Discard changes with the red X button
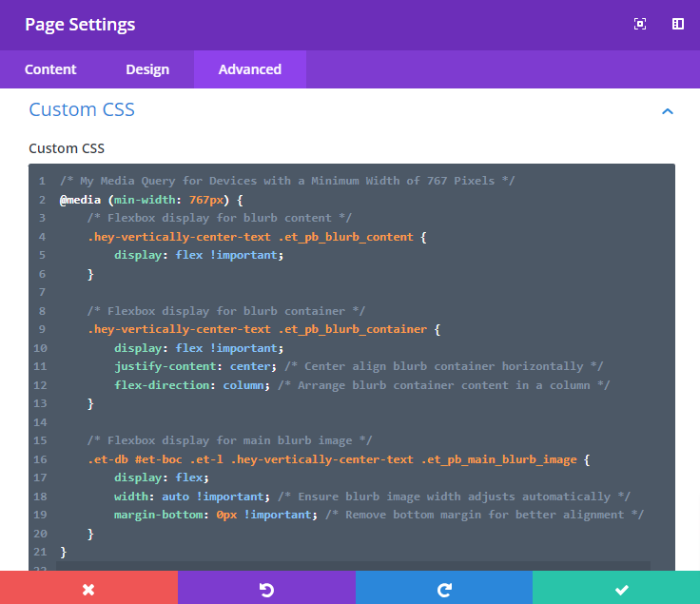 click(x=88, y=589)
